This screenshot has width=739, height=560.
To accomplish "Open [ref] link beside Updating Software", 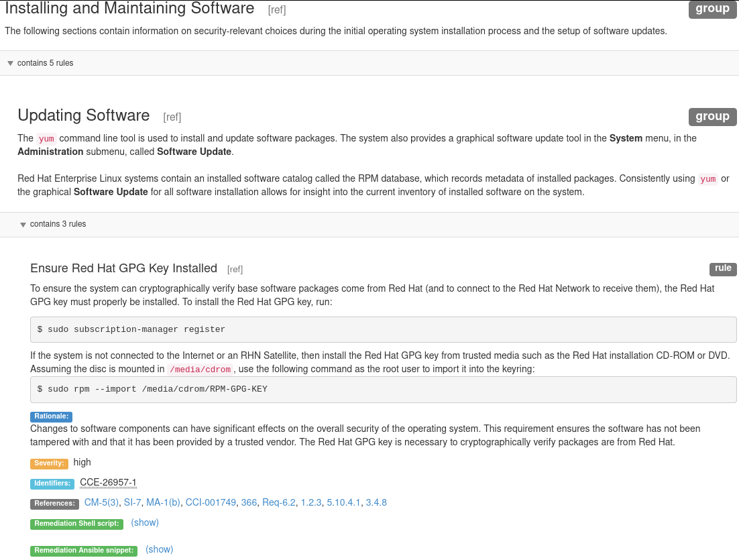I will 172,117.
